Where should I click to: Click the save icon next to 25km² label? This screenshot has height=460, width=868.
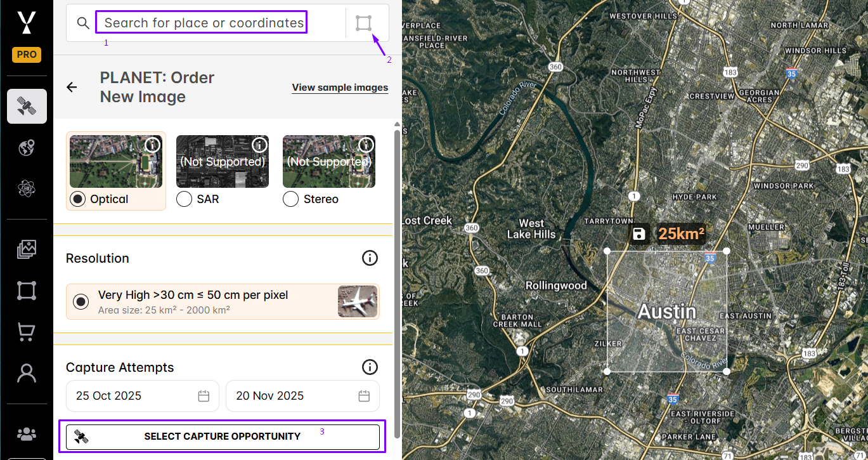point(638,233)
